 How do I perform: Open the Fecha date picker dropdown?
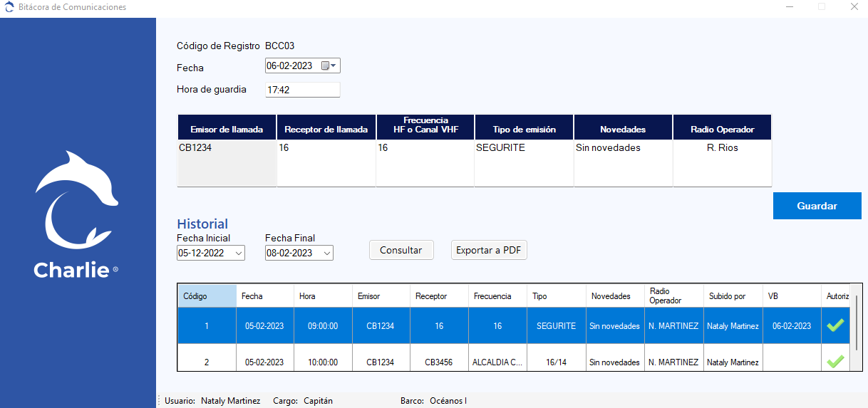[334, 66]
